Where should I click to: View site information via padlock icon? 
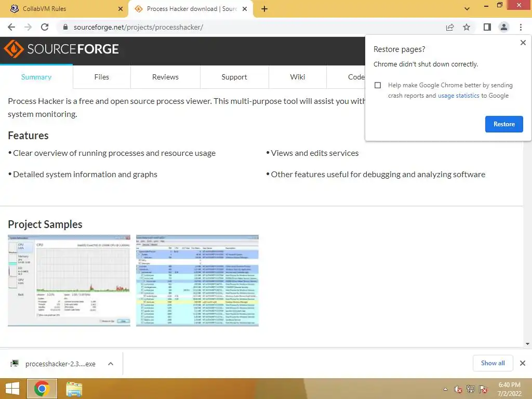[65, 27]
